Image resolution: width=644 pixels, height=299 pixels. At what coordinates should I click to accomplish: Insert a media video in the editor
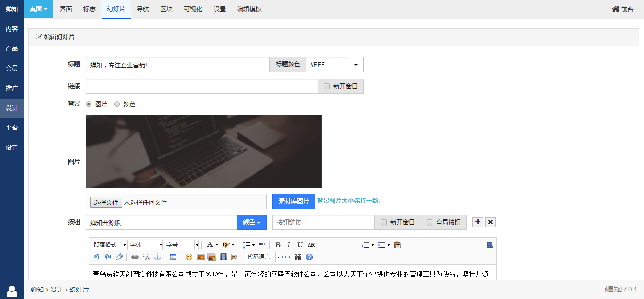coord(223,257)
